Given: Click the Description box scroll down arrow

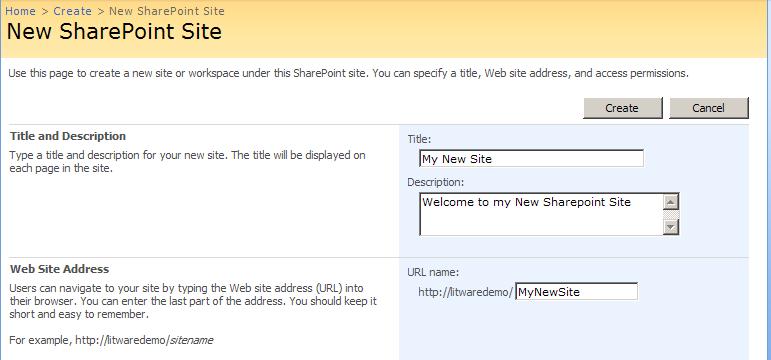Looking at the screenshot, I should click(x=671, y=226).
